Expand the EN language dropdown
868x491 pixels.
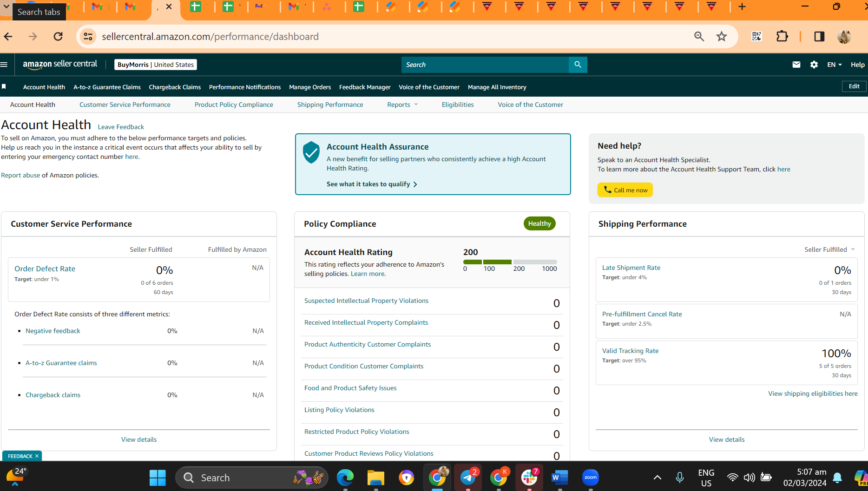click(835, 65)
